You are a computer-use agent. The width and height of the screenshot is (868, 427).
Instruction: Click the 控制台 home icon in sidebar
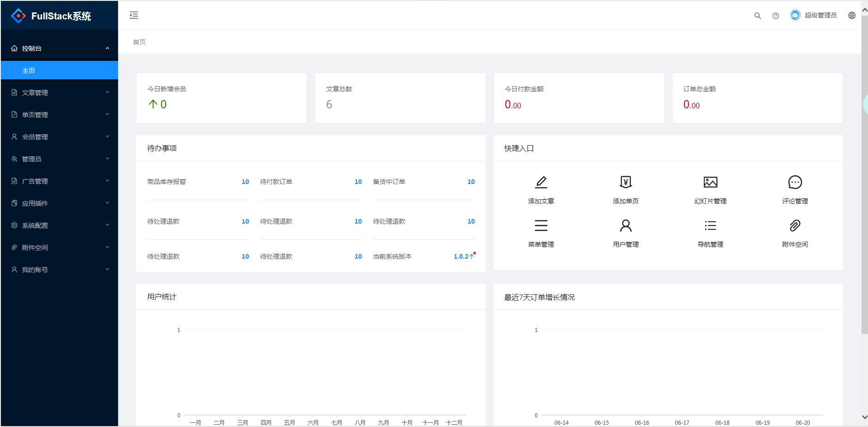pyautogui.click(x=14, y=48)
